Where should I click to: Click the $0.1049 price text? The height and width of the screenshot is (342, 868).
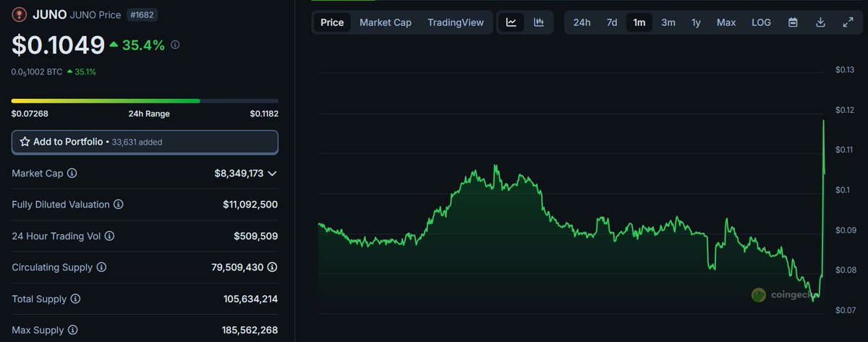[x=58, y=45]
